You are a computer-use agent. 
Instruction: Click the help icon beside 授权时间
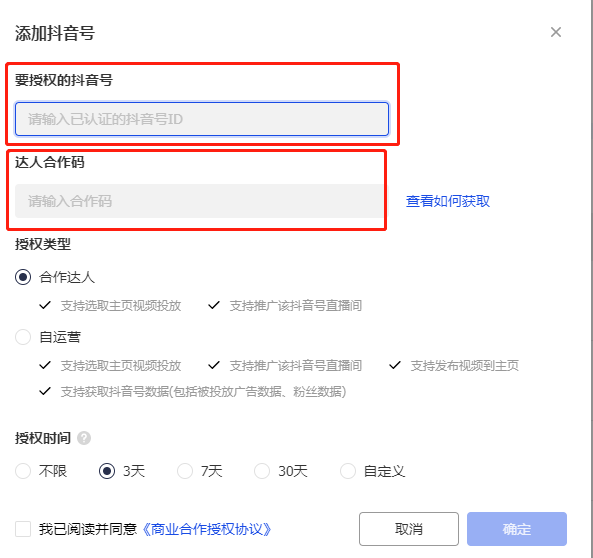(x=84, y=438)
